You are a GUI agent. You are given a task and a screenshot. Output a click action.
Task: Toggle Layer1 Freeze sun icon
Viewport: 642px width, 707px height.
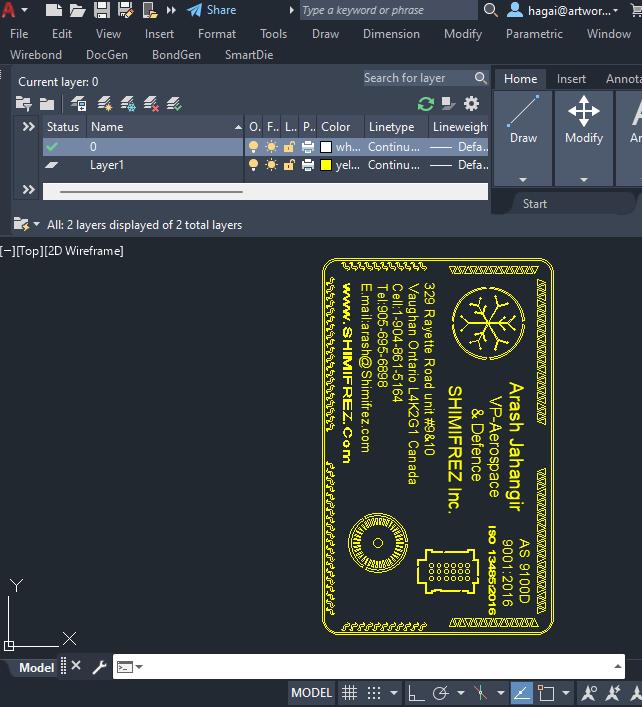click(x=271, y=165)
